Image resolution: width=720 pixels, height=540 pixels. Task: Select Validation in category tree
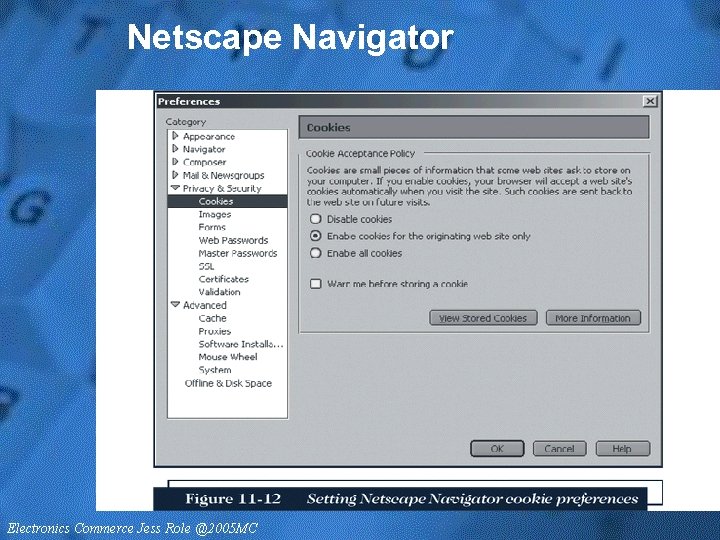click(219, 292)
